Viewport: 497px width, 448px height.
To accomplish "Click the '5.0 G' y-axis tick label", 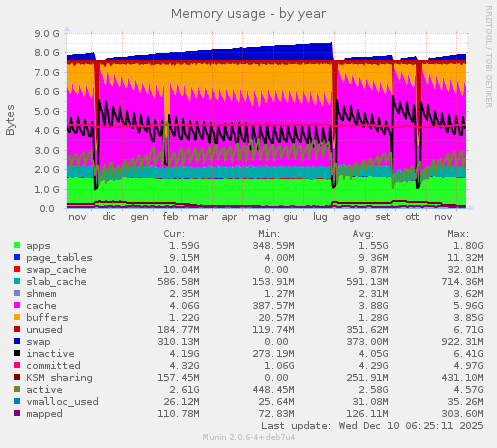I will (x=47, y=111).
